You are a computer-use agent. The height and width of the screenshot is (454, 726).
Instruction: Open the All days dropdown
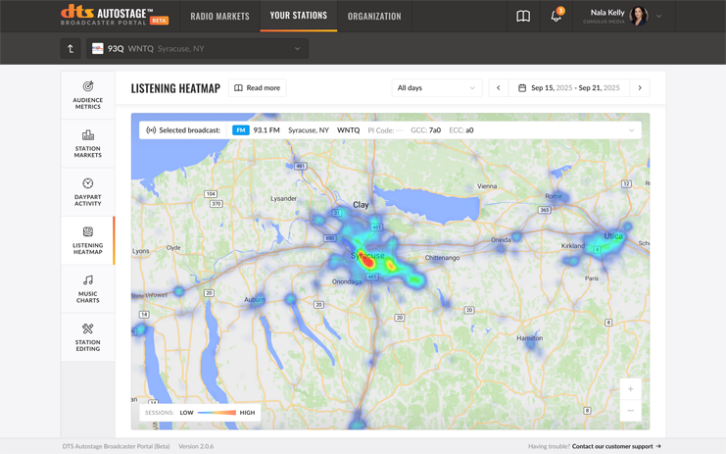coord(436,88)
